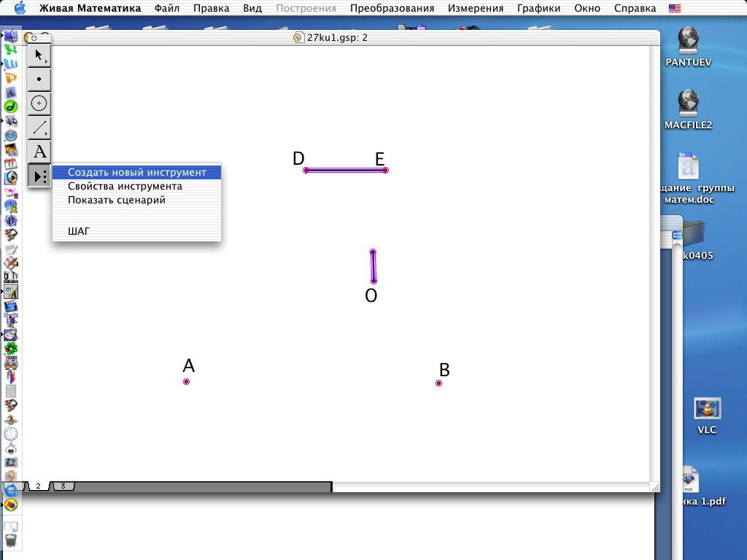
Task: Click point B in the sketch
Action: click(438, 383)
